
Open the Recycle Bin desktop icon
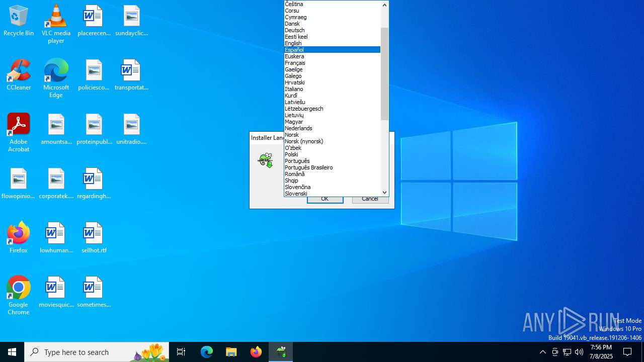click(x=19, y=21)
